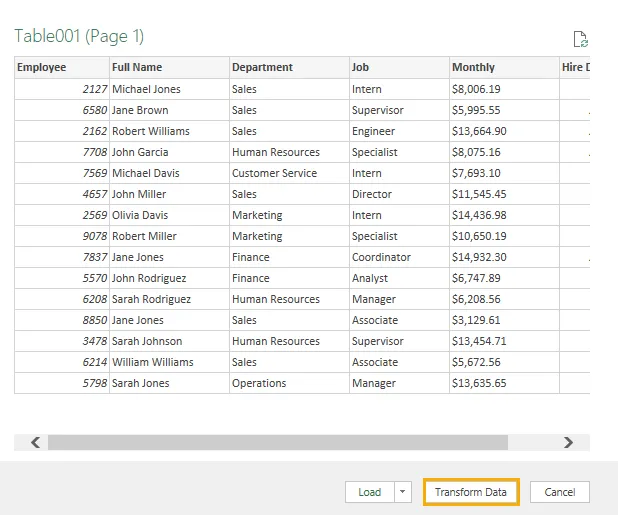Click the Load button
This screenshot has height=515, width=618.
pos(370,492)
